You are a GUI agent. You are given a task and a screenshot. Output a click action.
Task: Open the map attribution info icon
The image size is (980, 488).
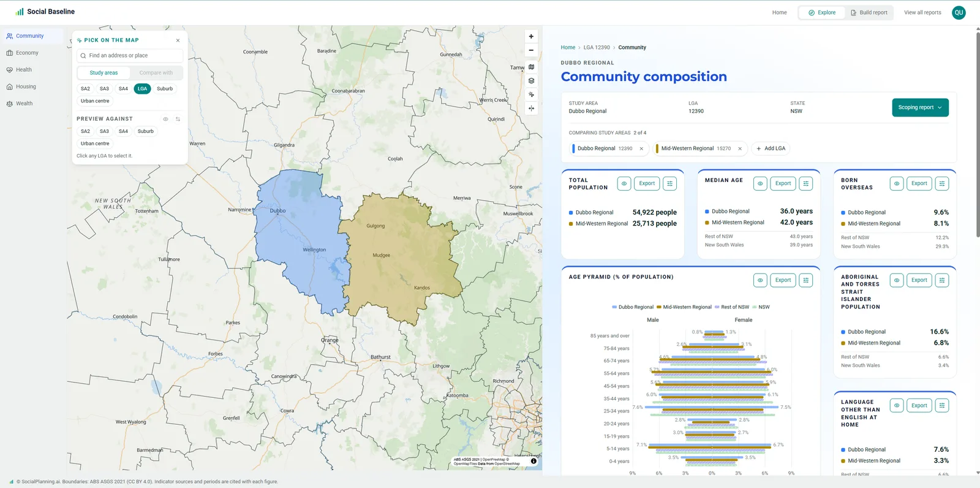click(x=533, y=461)
